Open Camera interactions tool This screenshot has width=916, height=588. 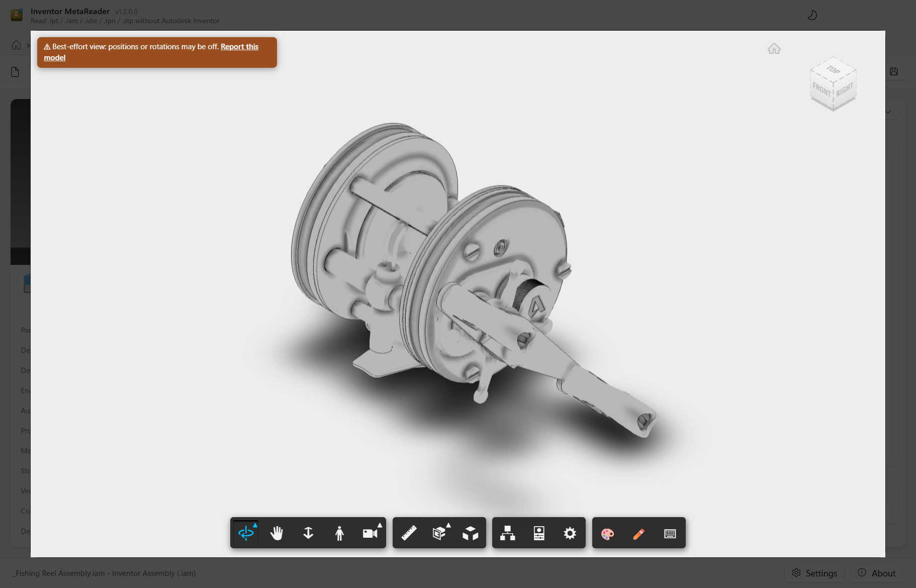click(x=371, y=533)
